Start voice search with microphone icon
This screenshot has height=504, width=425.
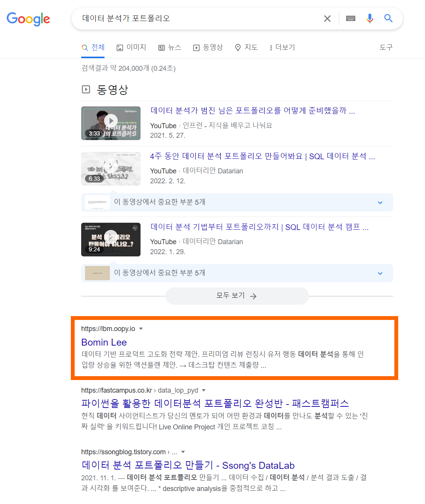click(x=370, y=18)
